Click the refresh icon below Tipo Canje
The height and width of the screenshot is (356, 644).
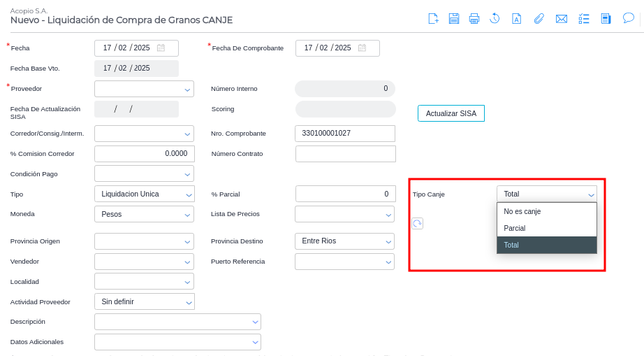(417, 223)
